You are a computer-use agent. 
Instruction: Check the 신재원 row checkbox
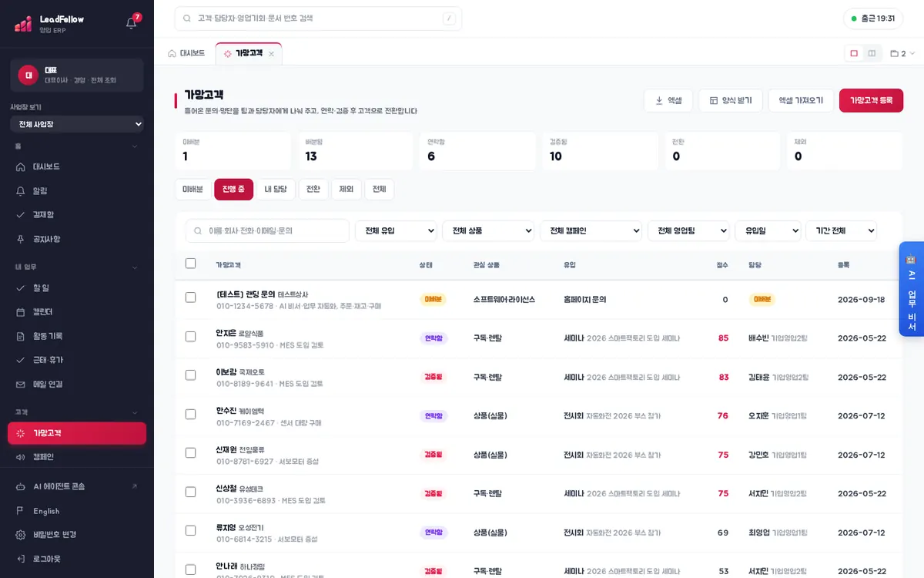[x=191, y=453]
